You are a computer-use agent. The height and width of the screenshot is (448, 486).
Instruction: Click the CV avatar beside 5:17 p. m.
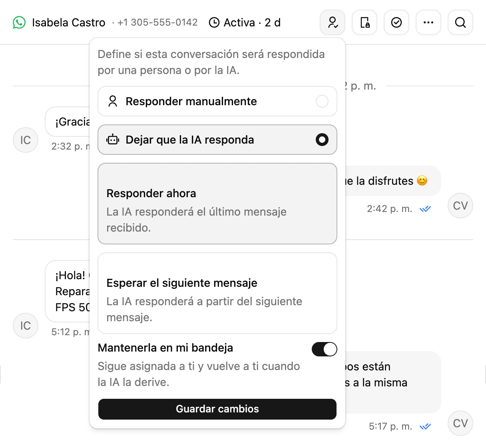(460, 423)
